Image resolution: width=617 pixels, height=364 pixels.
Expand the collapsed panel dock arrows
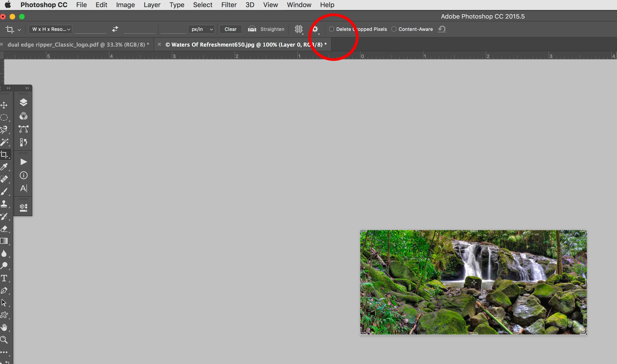tap(27, 88)
